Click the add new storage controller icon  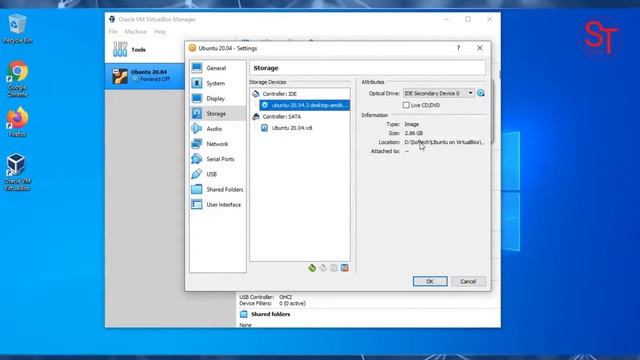[312, 268]
